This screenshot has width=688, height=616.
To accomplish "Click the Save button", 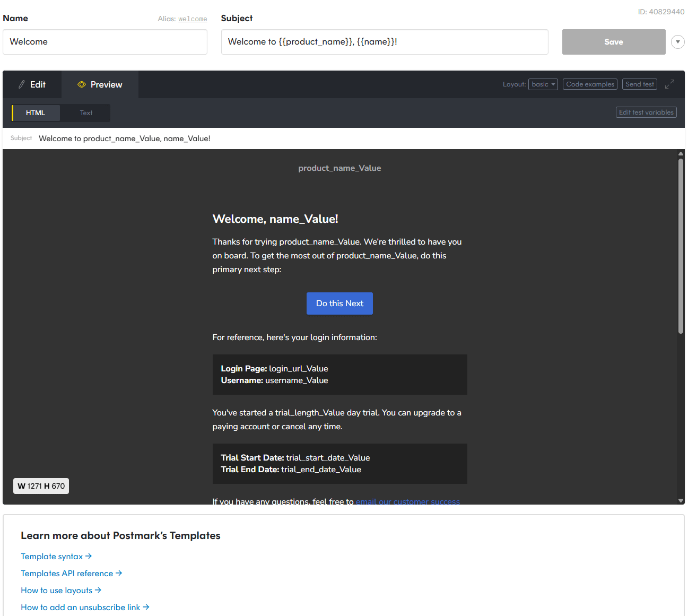I will coord(614,42).
